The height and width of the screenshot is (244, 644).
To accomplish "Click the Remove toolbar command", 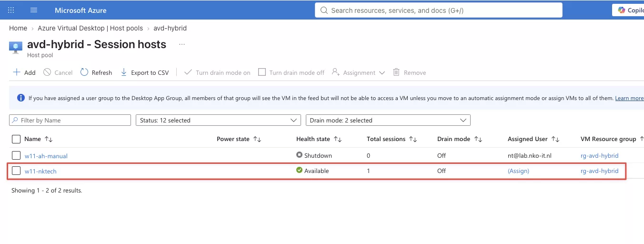I will click(x=409, y=72).
